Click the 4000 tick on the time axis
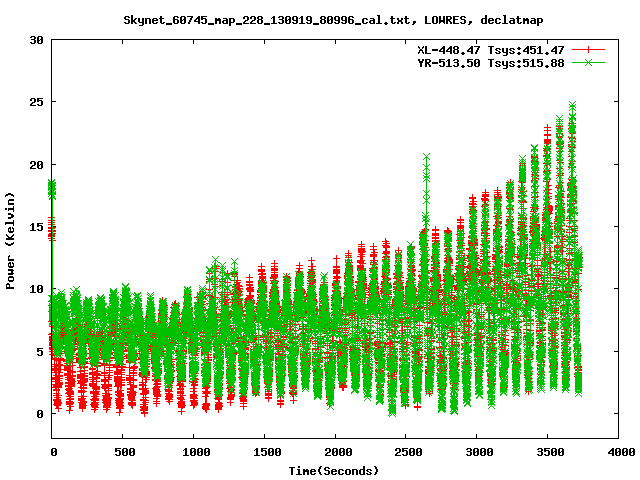Screen dimensions: 640x480 coord(620,452)
